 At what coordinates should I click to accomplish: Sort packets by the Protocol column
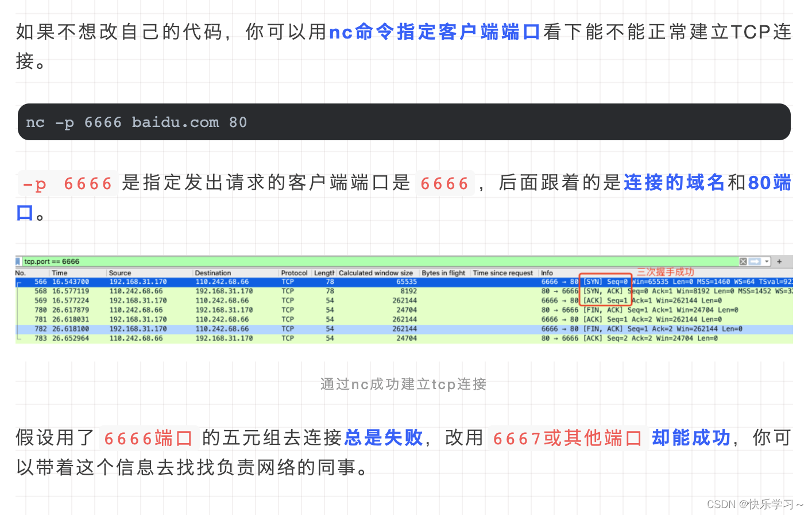point(294,272)
